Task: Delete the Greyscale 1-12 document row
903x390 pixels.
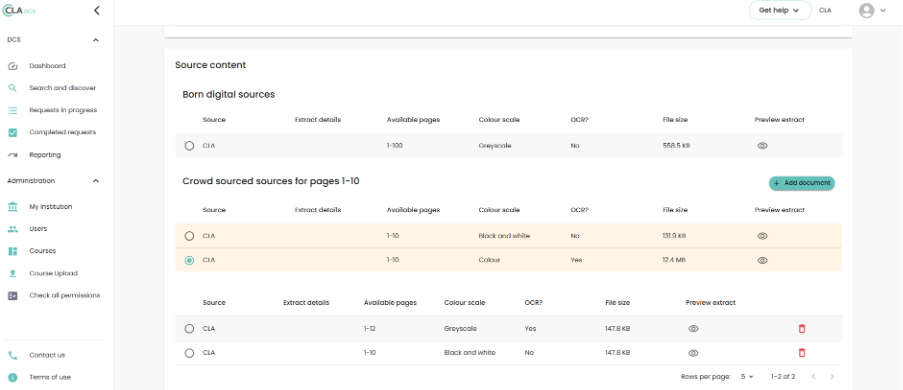Action: click(x=802, y=328)
